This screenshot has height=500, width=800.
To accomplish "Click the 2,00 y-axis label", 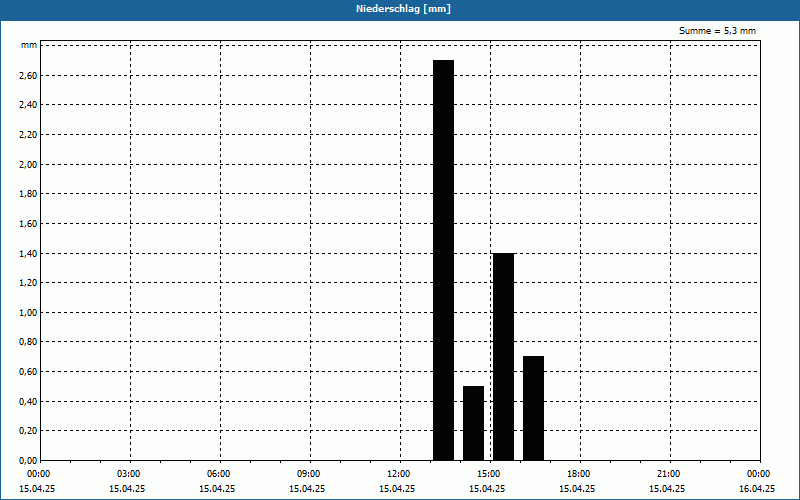I will coord(28,164).
